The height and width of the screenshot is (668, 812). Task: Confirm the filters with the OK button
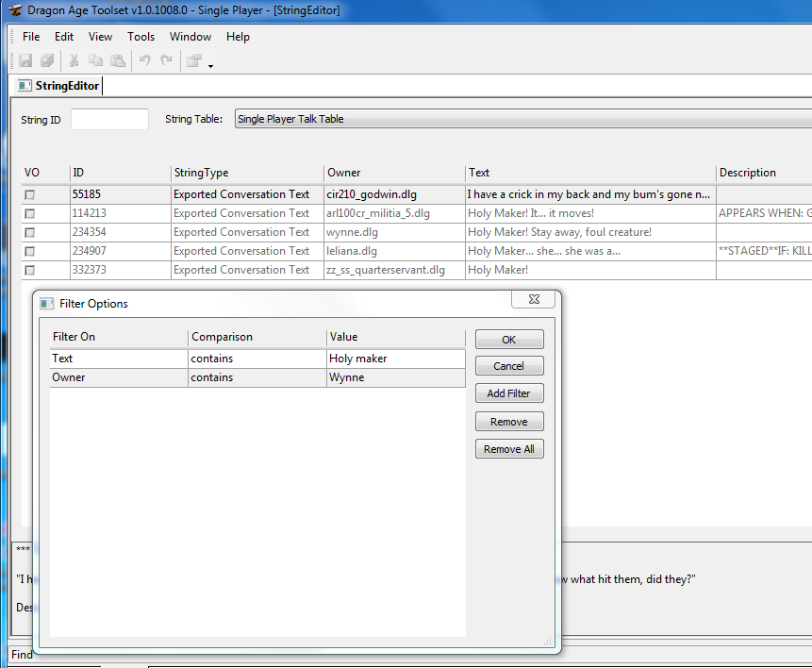[x=509, y=340]
